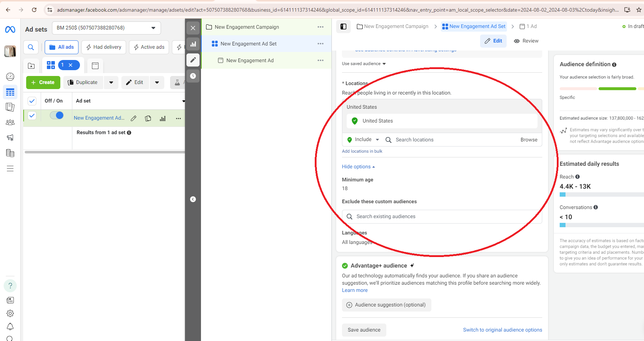Viewport: 644px width, 341px height.
Task: Select the All ads filter tab
Action: tap(61, 47)
